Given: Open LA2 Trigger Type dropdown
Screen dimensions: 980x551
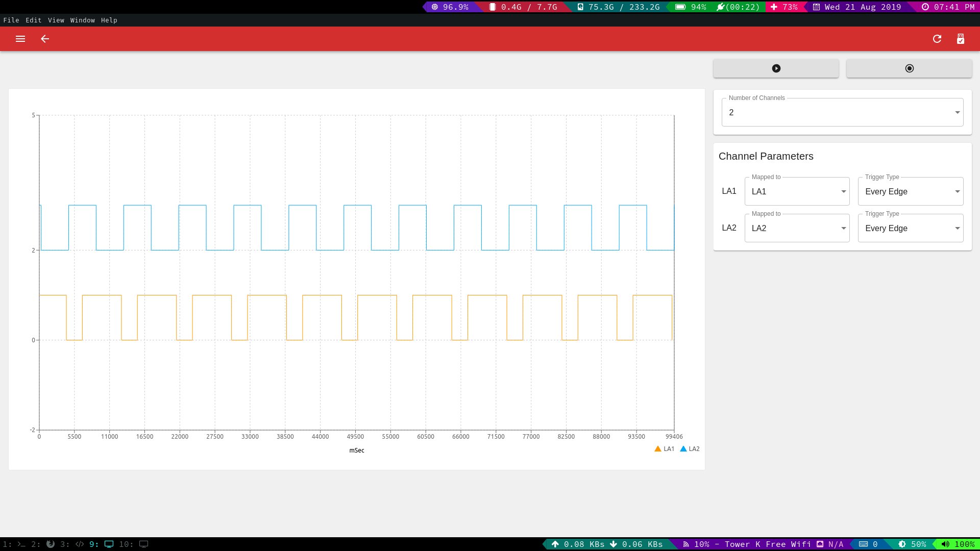Looking at the screenshot, I should point(911,229).
